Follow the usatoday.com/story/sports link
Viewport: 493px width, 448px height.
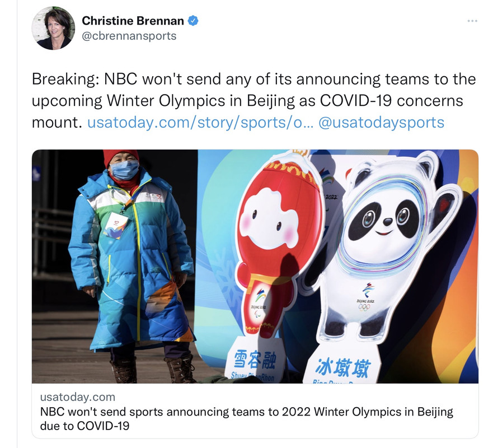(200, 123)
